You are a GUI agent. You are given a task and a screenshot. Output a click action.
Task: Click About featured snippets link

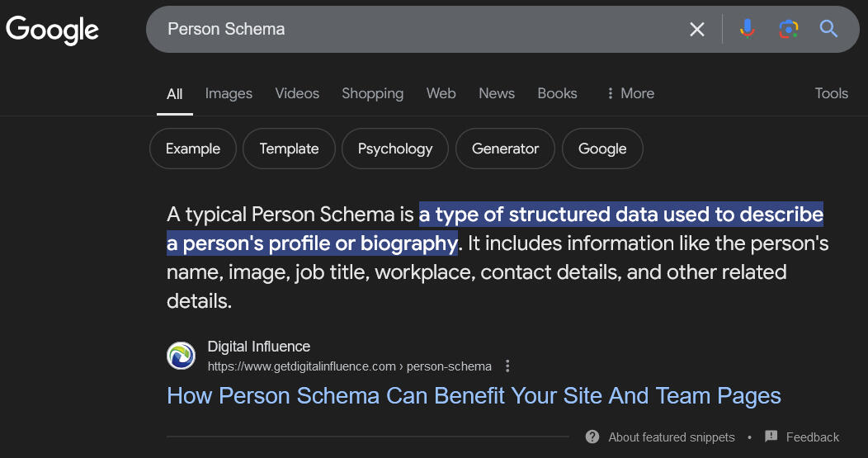point(671,437)
